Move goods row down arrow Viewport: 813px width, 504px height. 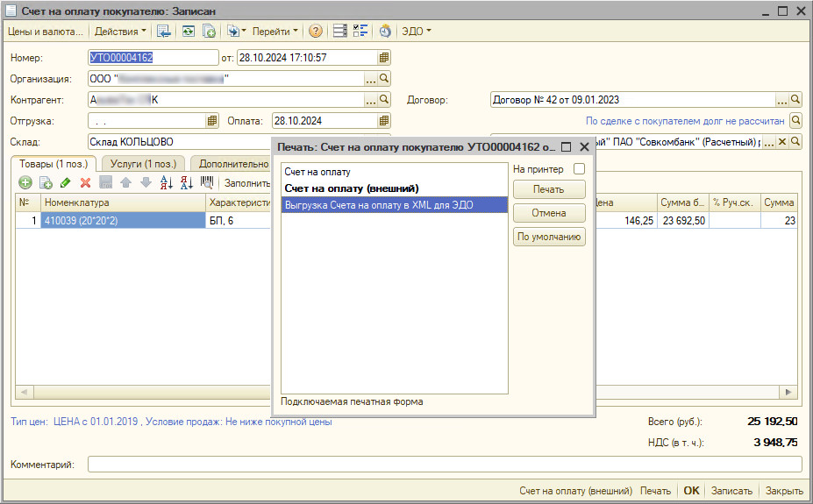[x=146, y=182]
